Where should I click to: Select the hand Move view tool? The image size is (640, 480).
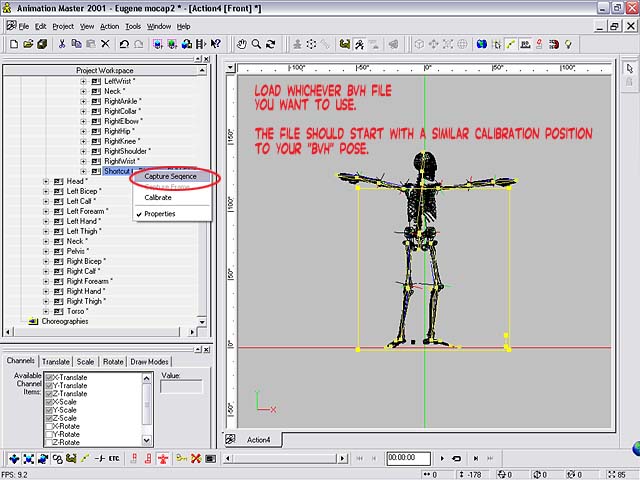[241, 44]
